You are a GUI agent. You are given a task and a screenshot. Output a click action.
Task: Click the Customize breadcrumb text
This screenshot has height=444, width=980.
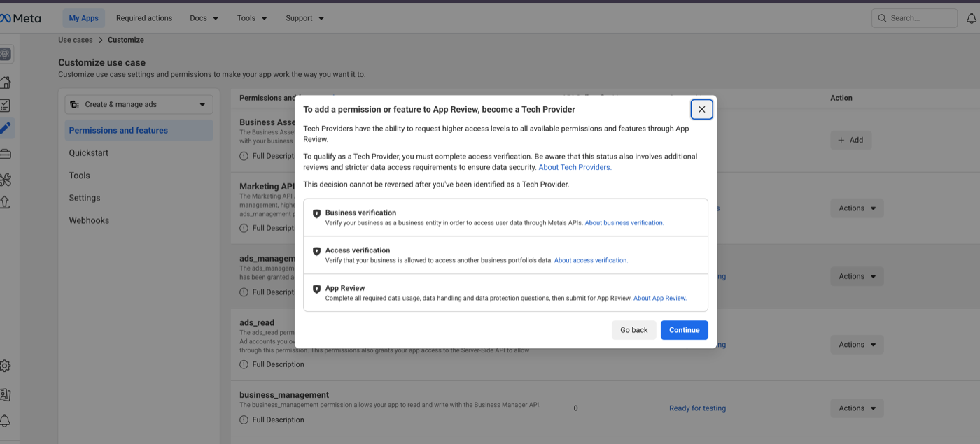click(126, 40)
